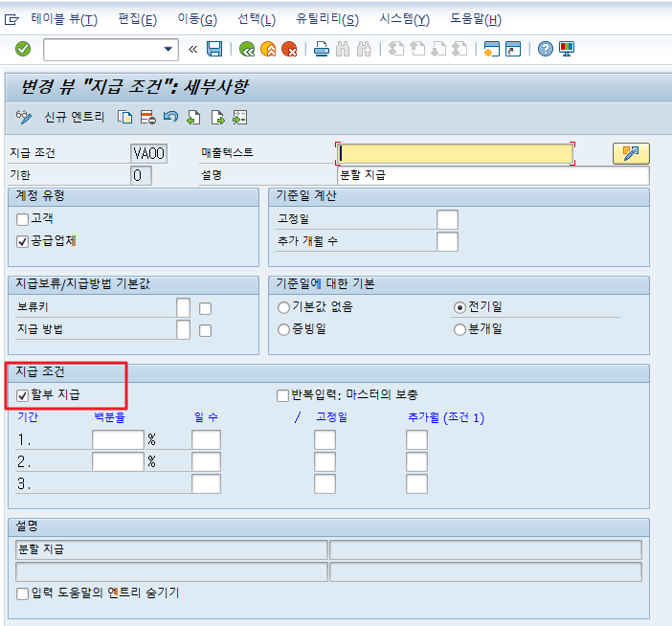Check the checkbox beside 보류키

[x=205, y=308]
